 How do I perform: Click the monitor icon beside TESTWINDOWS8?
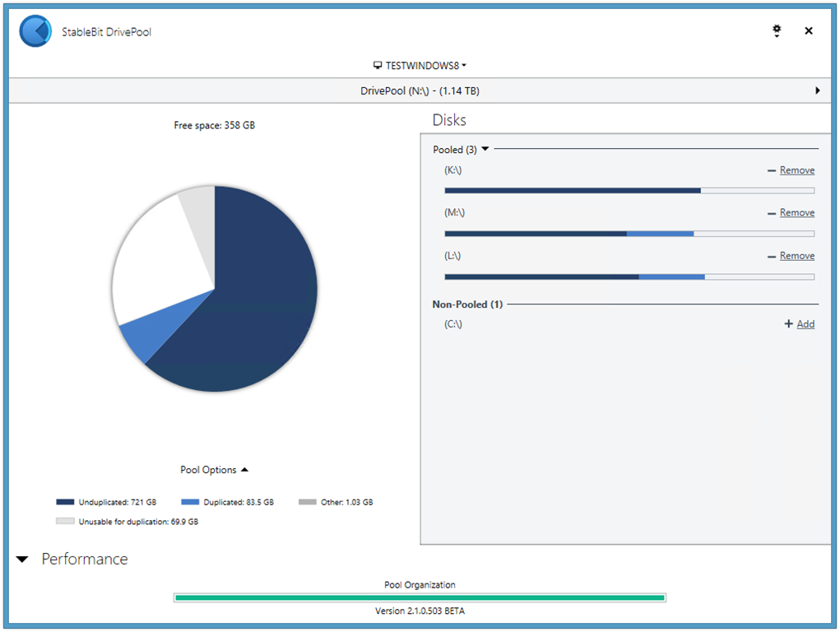pyautogui.click(x=378, y=65)
